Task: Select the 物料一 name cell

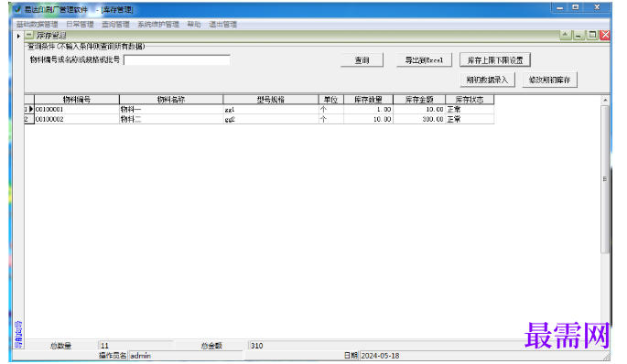Action: [171, 109]
